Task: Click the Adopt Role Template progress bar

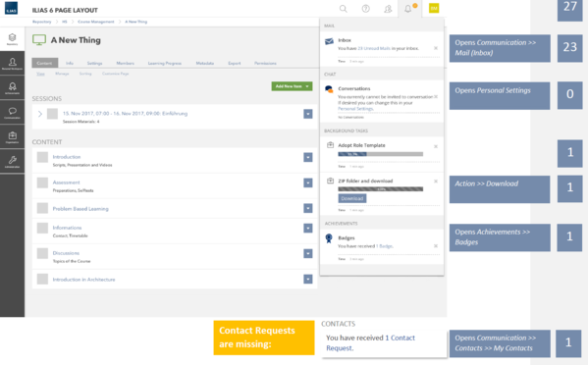Action: coord(381,154)
